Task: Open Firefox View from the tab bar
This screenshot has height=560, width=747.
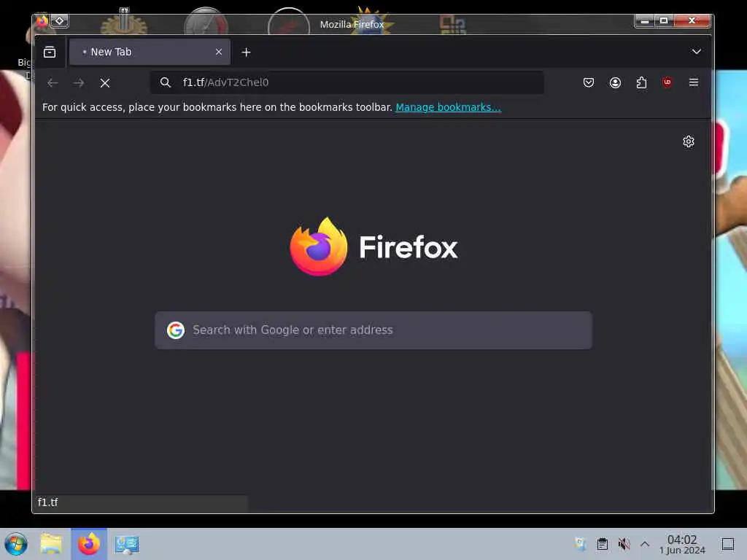Action: pos(50,52)
